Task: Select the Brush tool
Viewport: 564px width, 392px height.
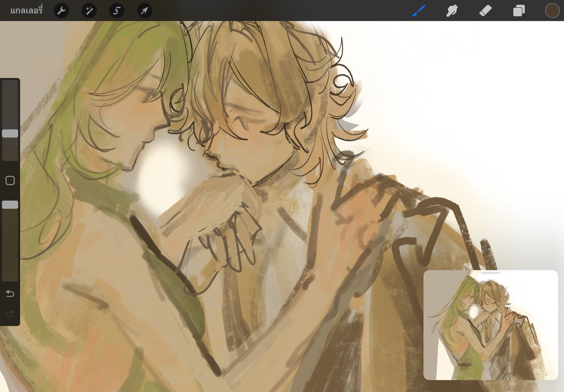Action: tap(418, 10)
